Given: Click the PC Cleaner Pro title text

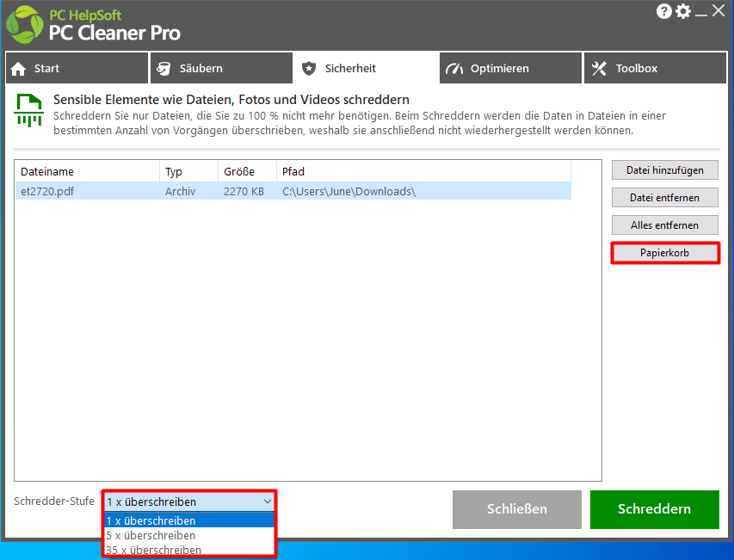Looking at the screenshot, I should click(114, 33).
